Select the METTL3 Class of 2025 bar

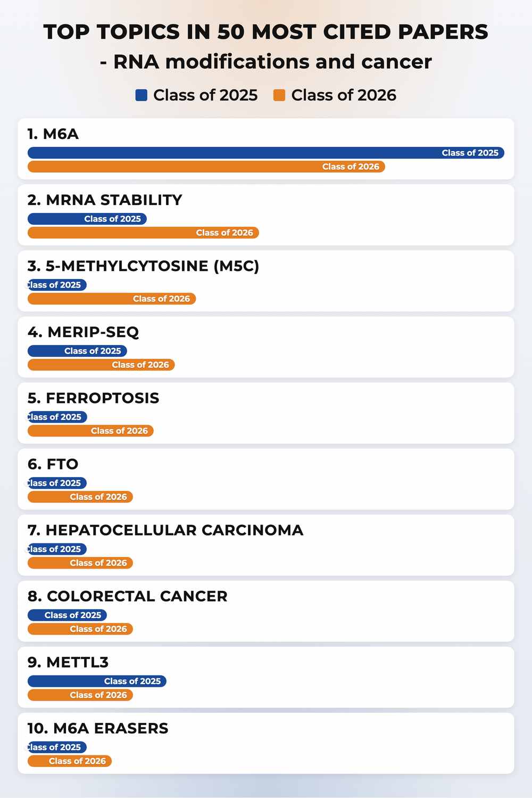point(97,681)
